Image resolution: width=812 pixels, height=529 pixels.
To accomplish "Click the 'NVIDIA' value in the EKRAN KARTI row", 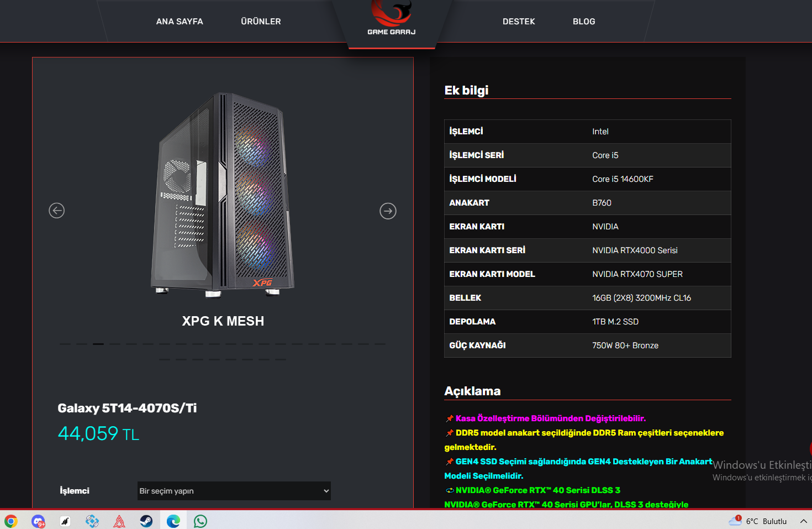I will coord(605,227).
